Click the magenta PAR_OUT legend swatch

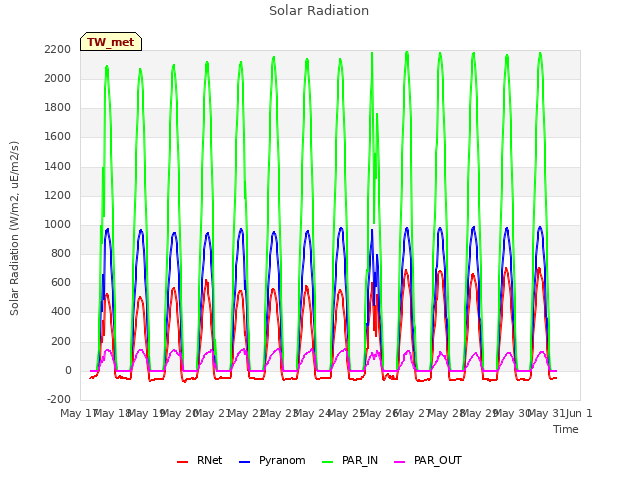pyautogui.click(x=400, y=462)
